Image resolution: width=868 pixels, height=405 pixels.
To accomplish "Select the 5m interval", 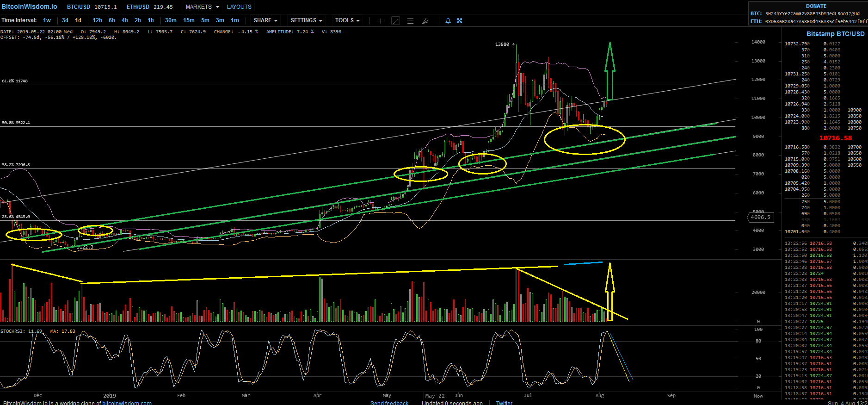I will 205,20.
